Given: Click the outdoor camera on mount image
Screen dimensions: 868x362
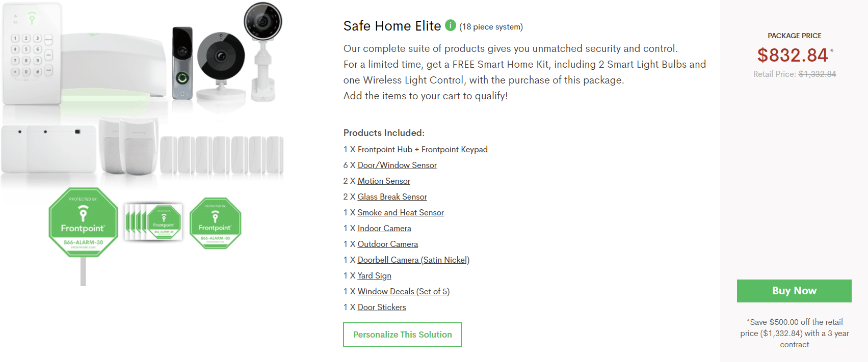Looking at the screenshot, I should pyautogui.click(x=262, y=46).
